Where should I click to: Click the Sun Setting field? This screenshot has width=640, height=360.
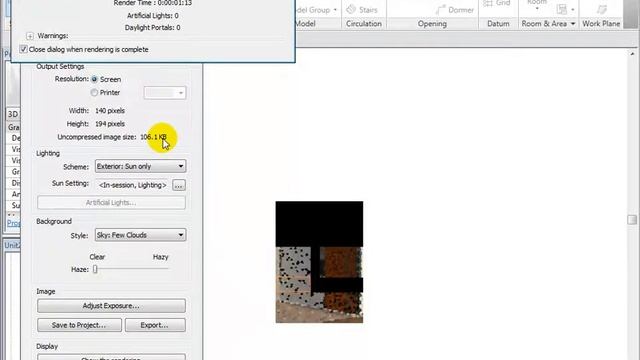(133, 185)
